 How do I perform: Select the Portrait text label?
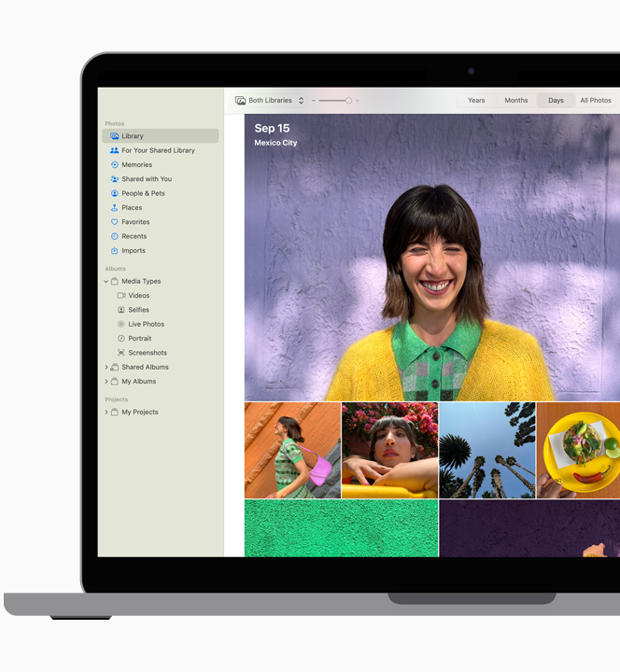pos(140,339)
